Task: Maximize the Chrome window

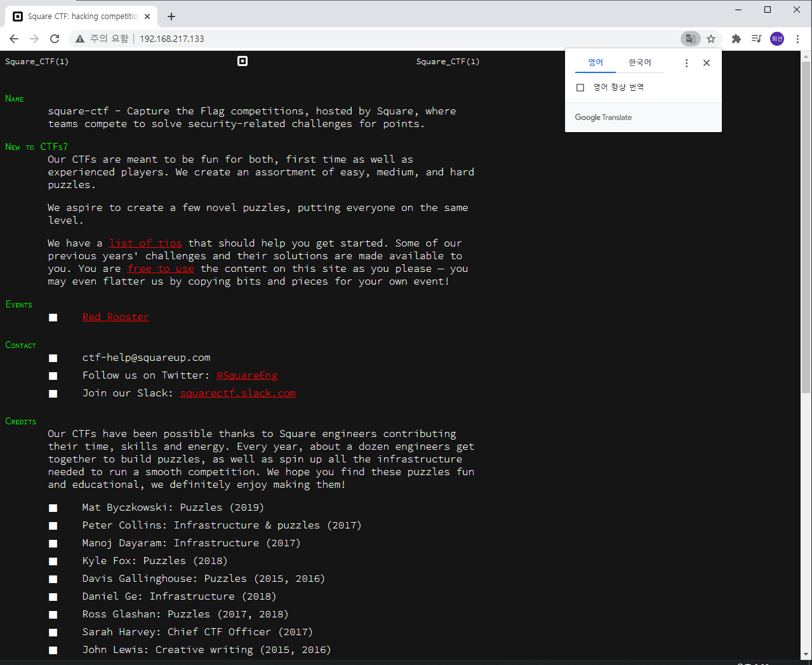Action: [768, 10]
